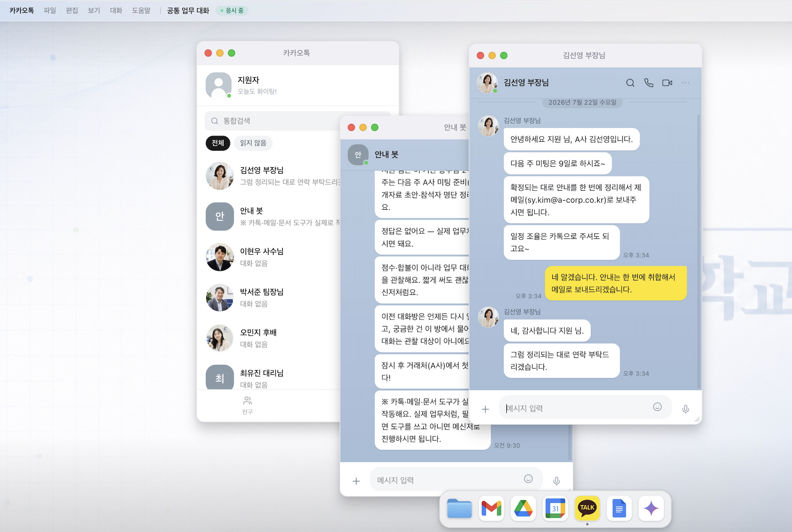Click the plus attach icon in 김선영 부장님 chat

click(x=485, y=409)
